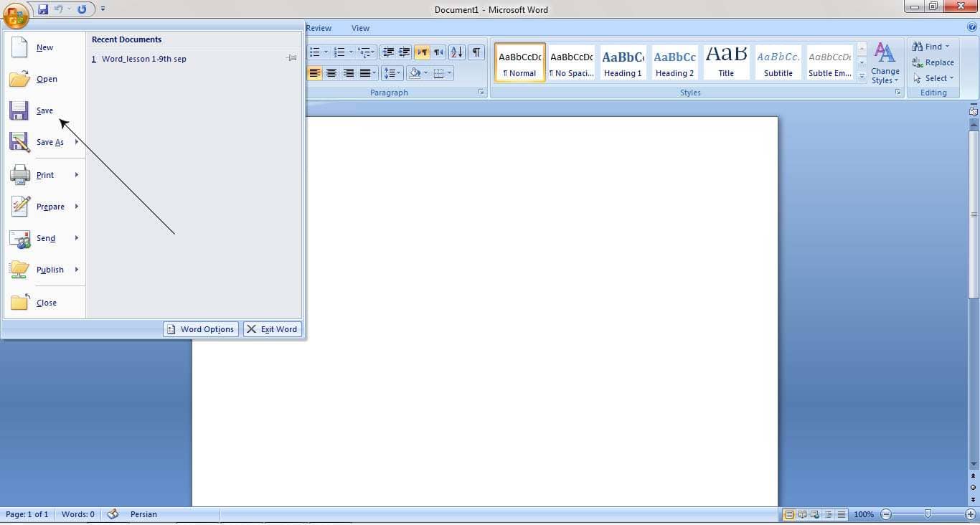980x525 pixels.
Task: Toggle Right-to-Left text direction
Action: tap(438, 52)
